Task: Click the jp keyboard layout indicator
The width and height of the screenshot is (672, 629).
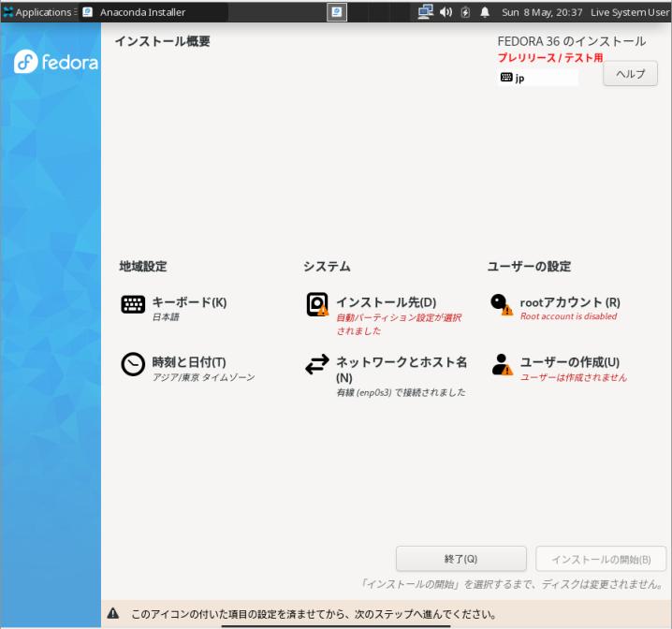Action: point(538,78)
